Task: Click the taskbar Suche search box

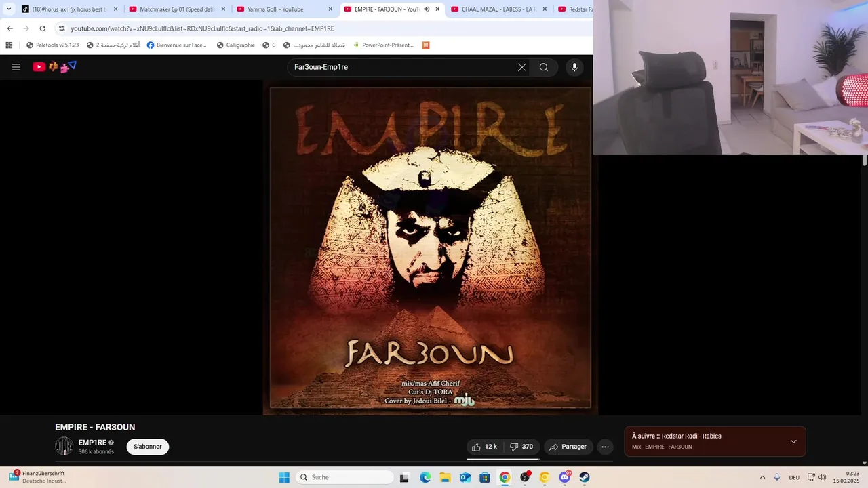Action: pyautogui.click(x=344, y=477)
